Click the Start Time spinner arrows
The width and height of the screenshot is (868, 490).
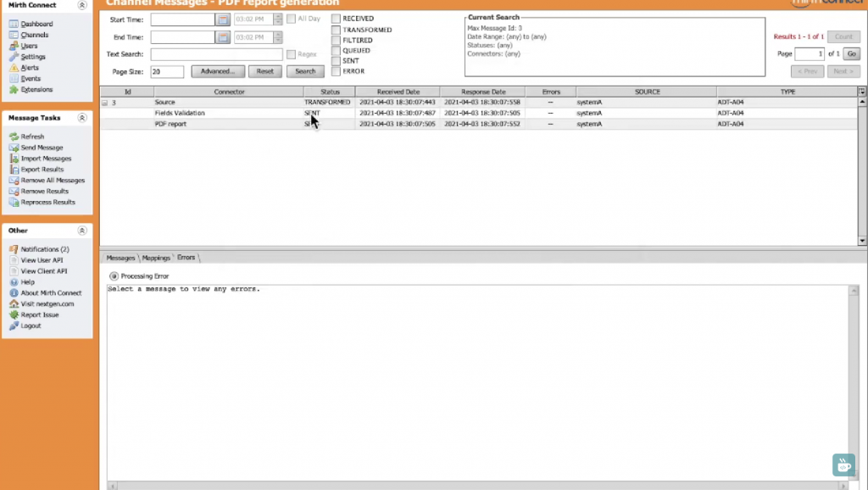click(278, 19)
